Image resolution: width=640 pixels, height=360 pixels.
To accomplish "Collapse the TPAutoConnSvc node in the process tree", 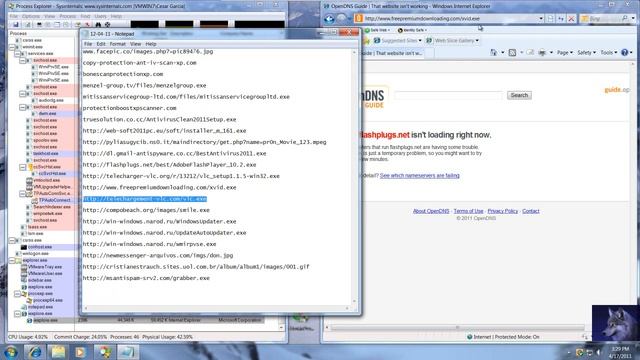I will coord(23,193).
